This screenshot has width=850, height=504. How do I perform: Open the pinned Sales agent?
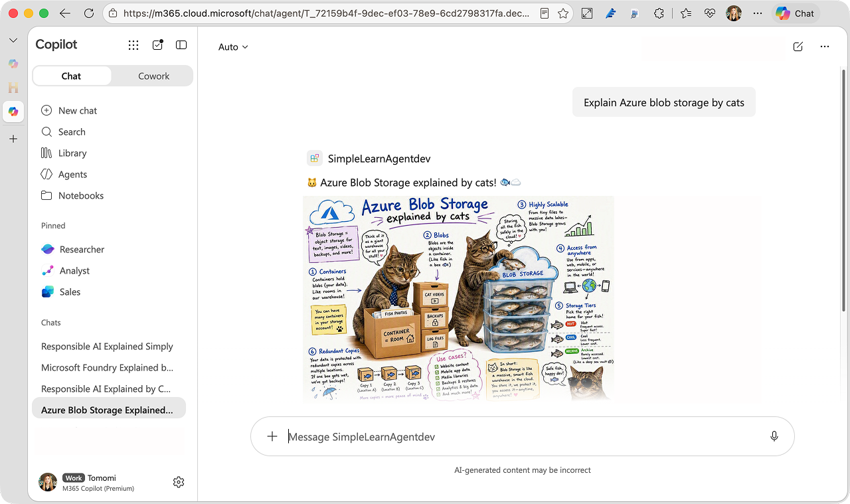tap(61, 292)
